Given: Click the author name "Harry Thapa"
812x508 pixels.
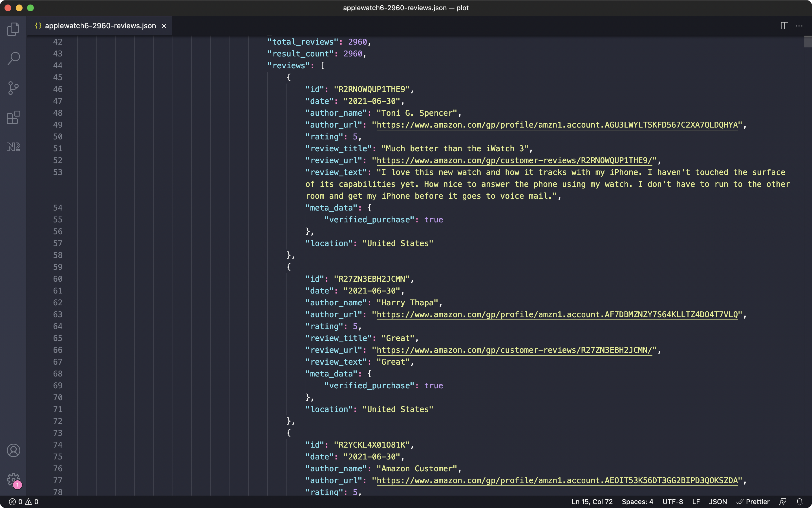Looking at the screenshot, I should [408, 303].
